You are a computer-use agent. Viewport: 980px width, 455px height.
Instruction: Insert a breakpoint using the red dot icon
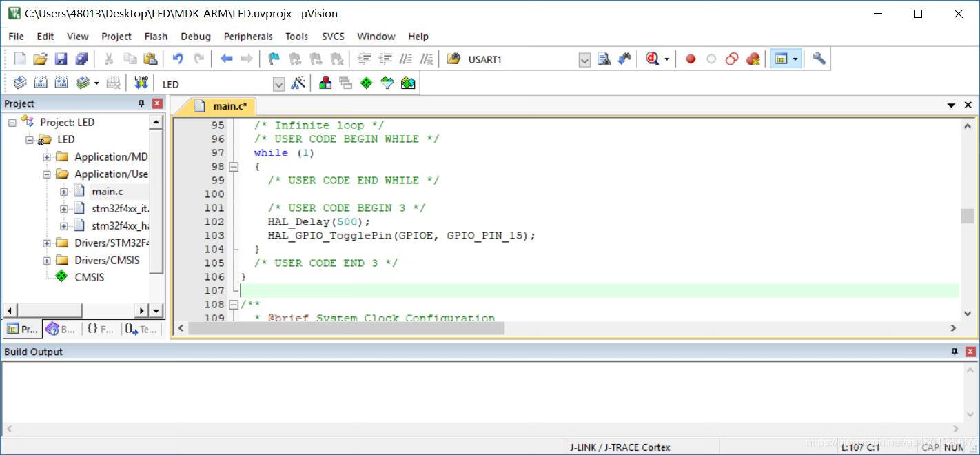point(691,59)
